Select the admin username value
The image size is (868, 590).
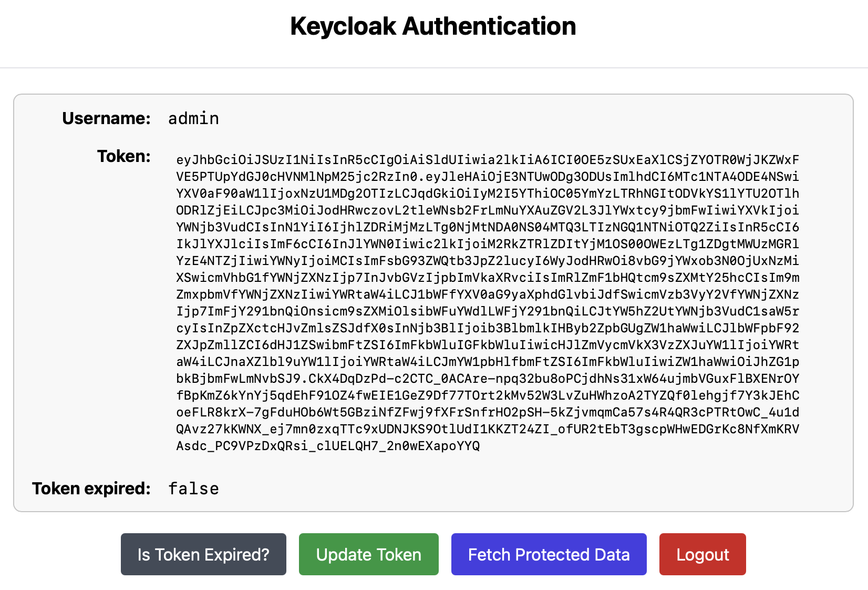tap(193, 118)
